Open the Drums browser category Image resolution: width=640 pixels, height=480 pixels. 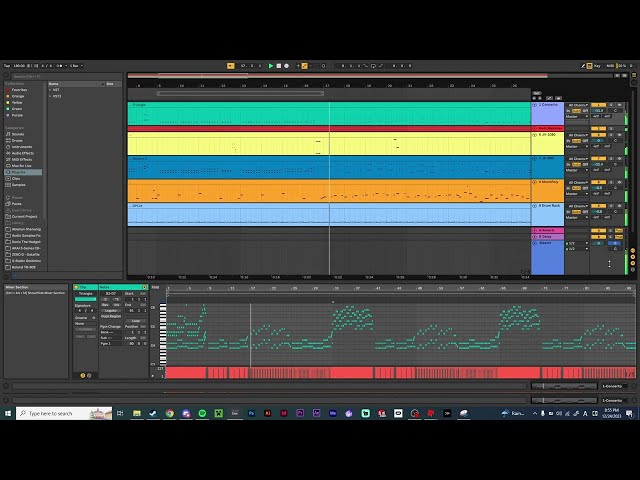17,140
